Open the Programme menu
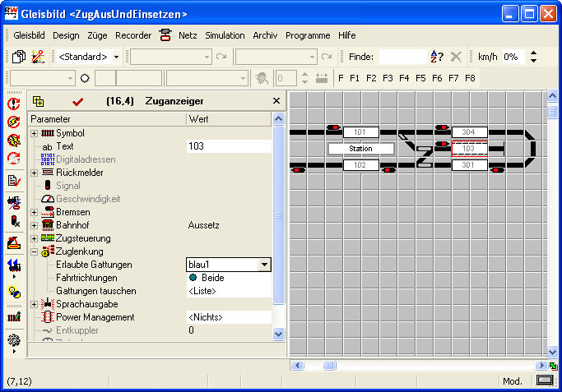 click(x=308, y=35)
